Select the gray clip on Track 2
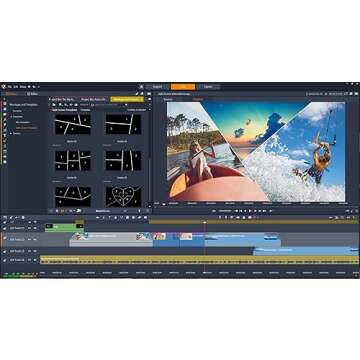 point(111,240)
